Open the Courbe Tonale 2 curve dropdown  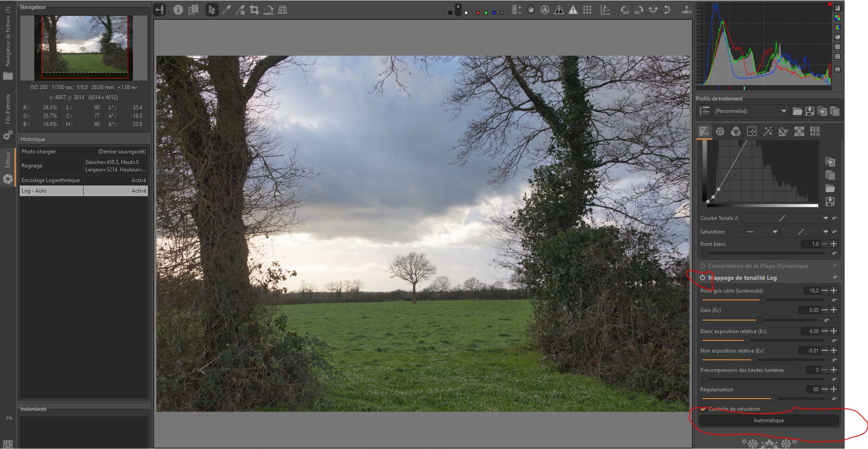pos(786,218)
